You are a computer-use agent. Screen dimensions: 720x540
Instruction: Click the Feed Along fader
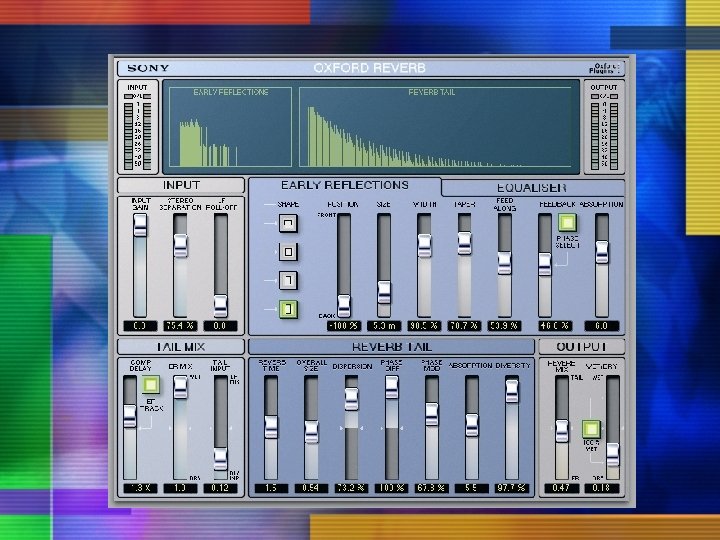pos(505,265)
